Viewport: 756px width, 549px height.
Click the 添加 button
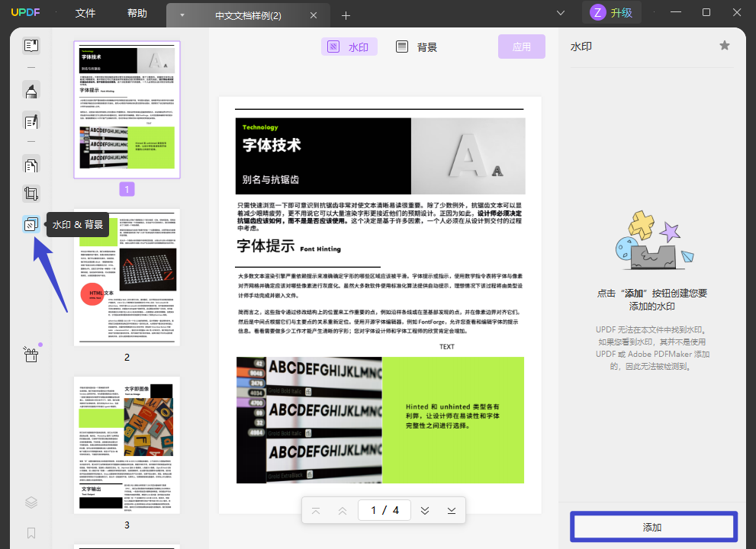pos(653,527)
